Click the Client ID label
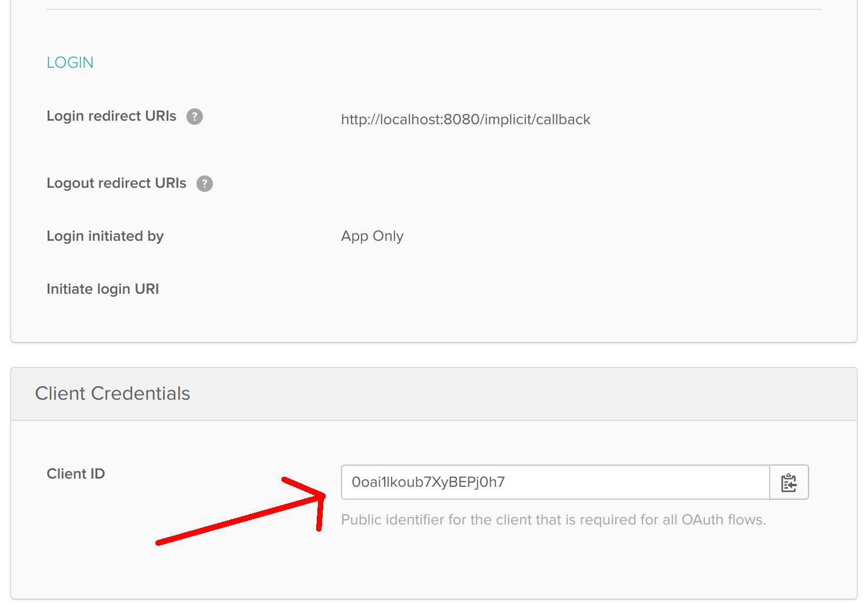This screenshot has height=611, width=868. (x=75, y=474)
